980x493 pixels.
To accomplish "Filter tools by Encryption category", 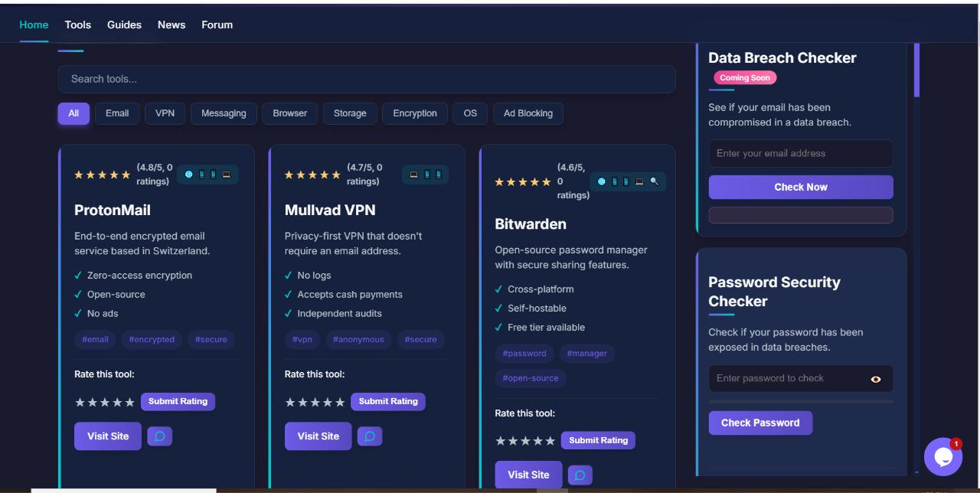I will [x=415, y=113].
